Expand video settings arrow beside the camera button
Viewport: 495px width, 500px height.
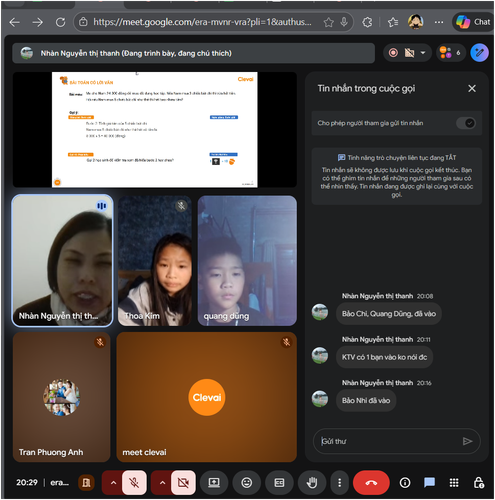coord(162,482)
